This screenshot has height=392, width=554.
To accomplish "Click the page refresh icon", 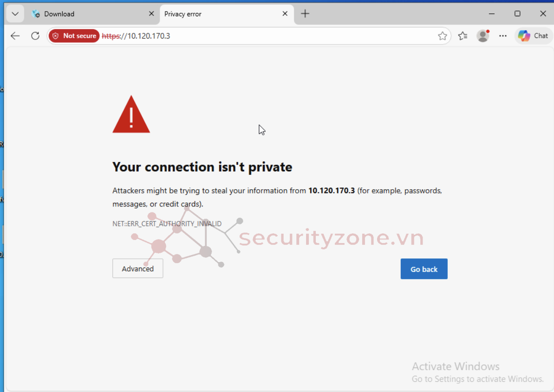I will pos(35,36).
